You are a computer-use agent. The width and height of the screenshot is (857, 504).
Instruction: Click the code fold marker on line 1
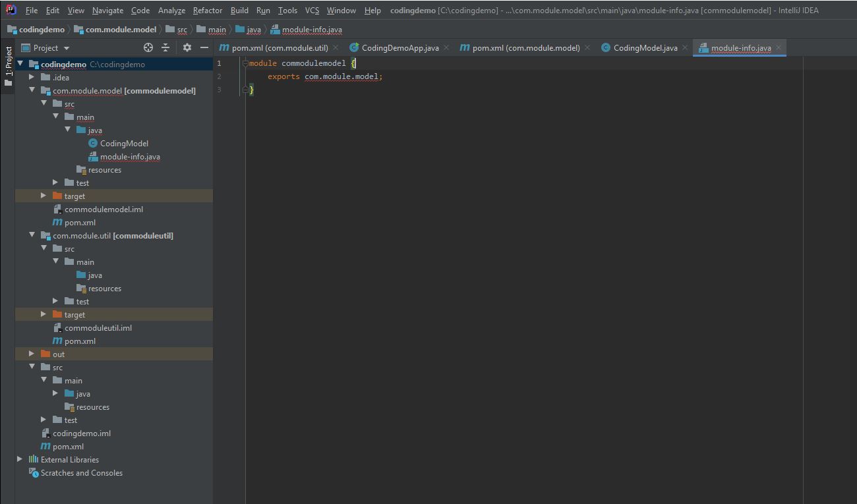(x=245, y=63)
